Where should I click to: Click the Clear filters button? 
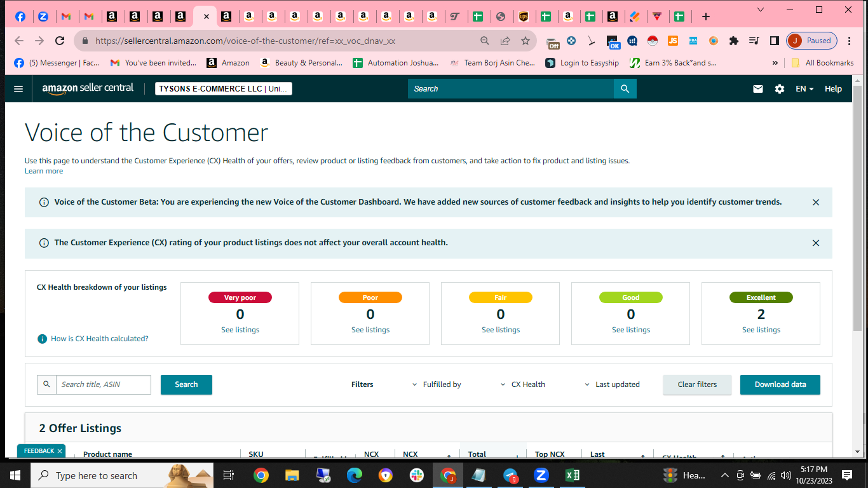tap(697, 384)
